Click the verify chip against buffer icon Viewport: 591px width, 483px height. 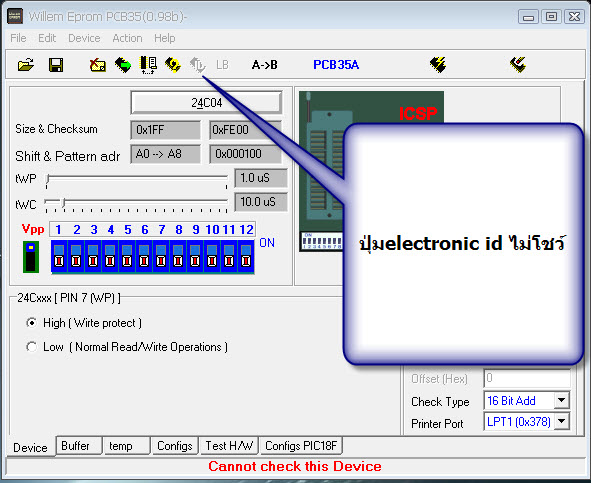point(148,65)
